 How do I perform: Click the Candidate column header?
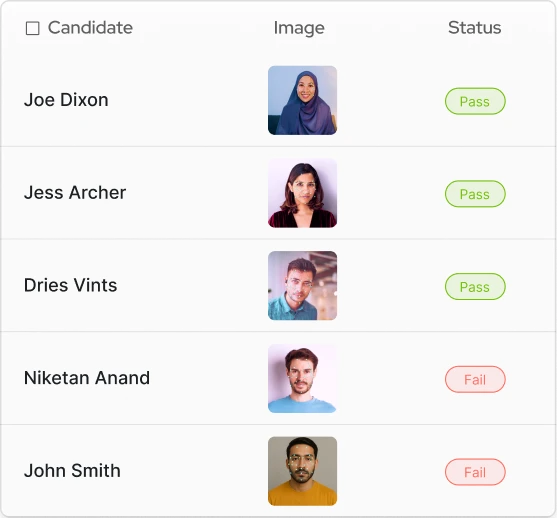click(90, 28)
